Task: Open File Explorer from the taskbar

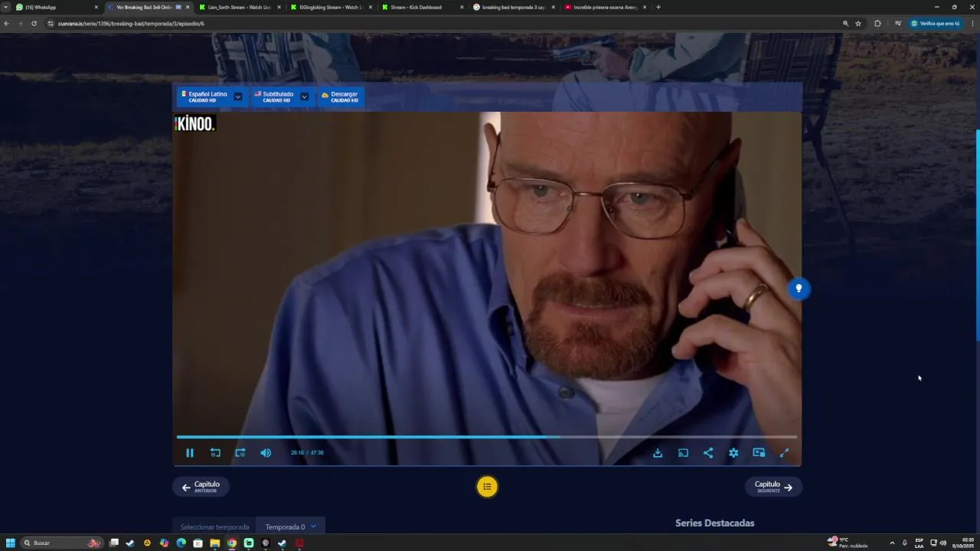Action: click(215, 543)
